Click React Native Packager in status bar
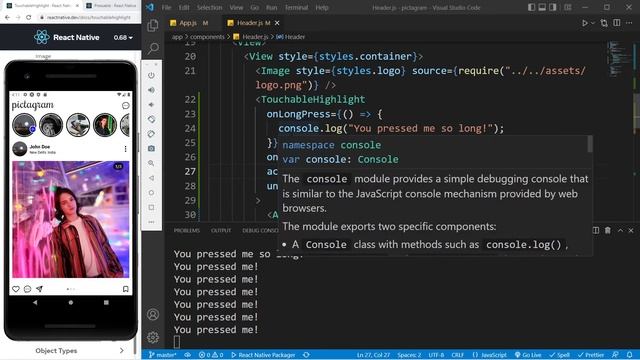 (263, 355)
